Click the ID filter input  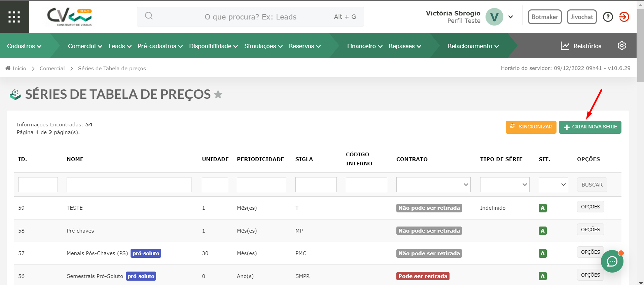38,185
